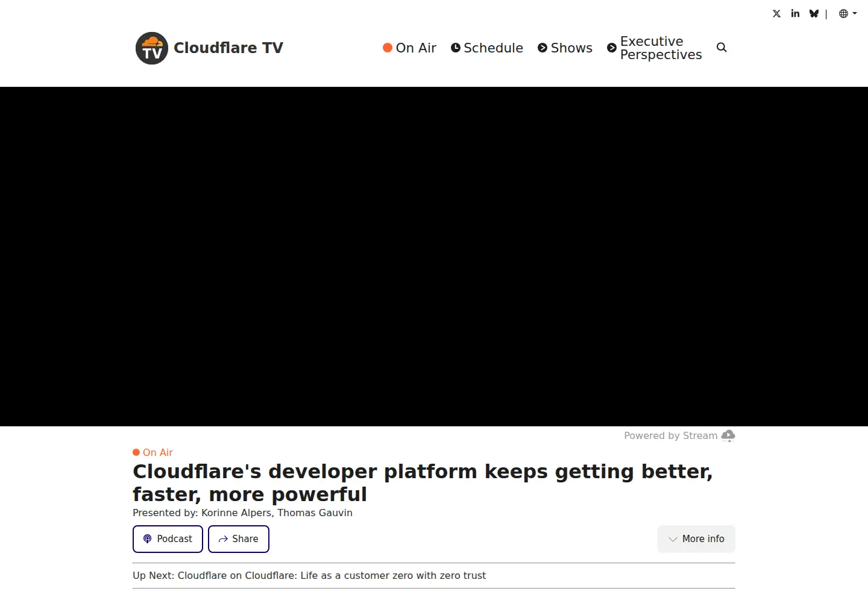Click the black video player area
The width and height of the screenshot is (868, 603).
[x=434, y=256]
